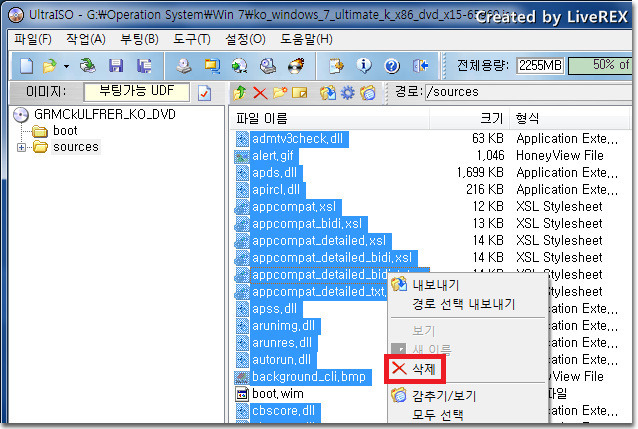Select the boot folder in tree
This screenshot has height=429, width=638.
[x=65, y=131]
